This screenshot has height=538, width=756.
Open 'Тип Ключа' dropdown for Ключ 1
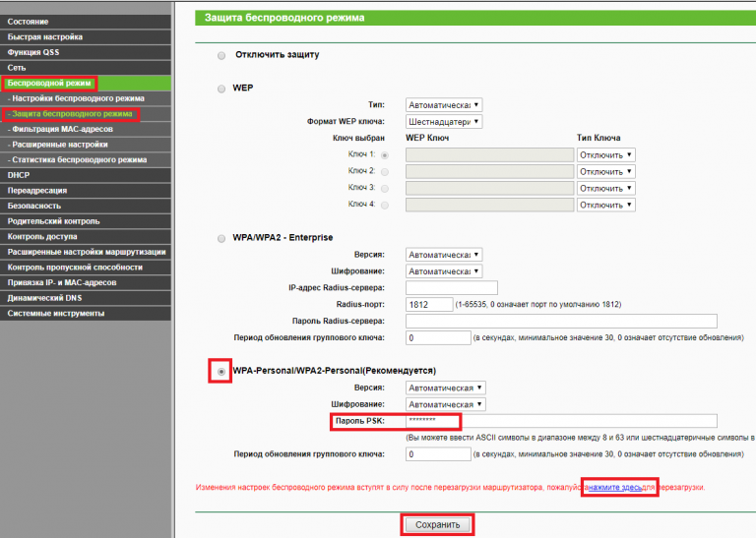(x=606, y=154)
